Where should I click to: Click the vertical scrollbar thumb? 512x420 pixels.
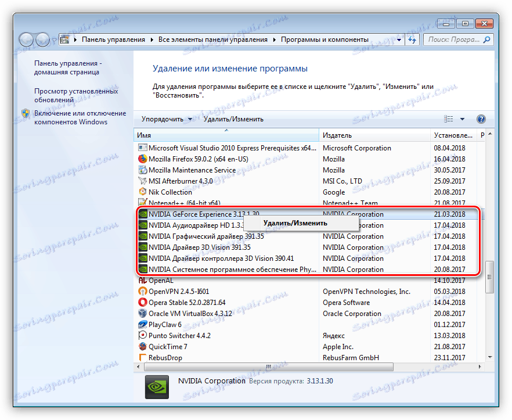(489, 277)
